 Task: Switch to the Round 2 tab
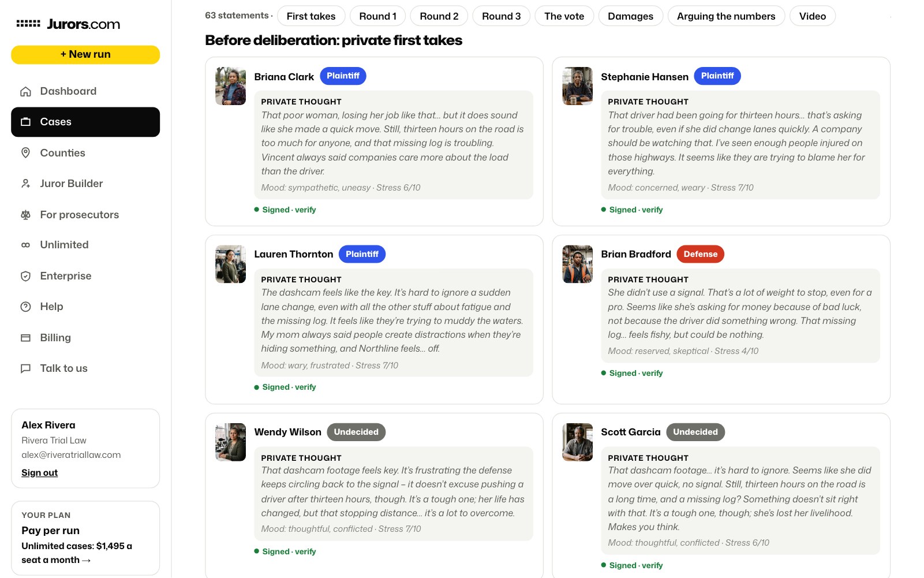pos(439,16)
